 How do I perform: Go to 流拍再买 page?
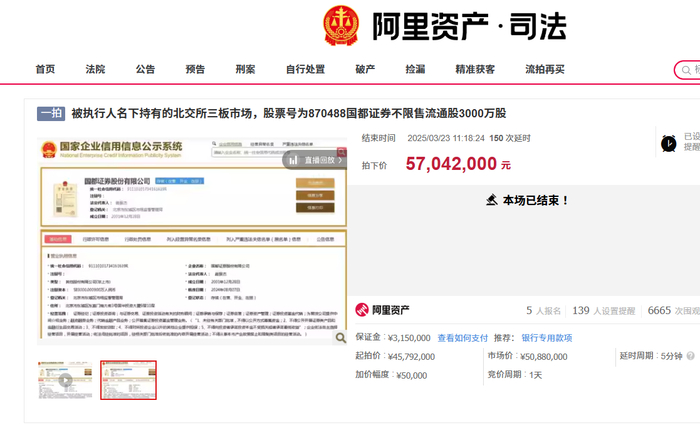pyautogui.click(x=545, y=69)
